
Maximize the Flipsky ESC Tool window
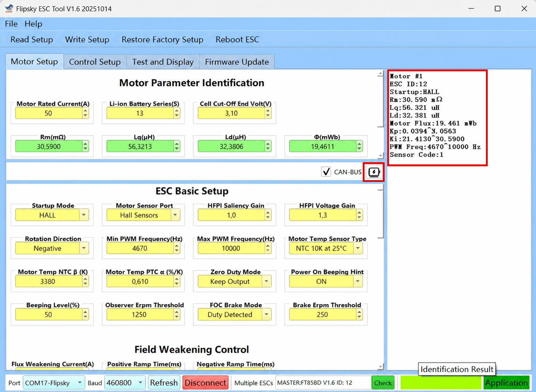coord(498,8)
